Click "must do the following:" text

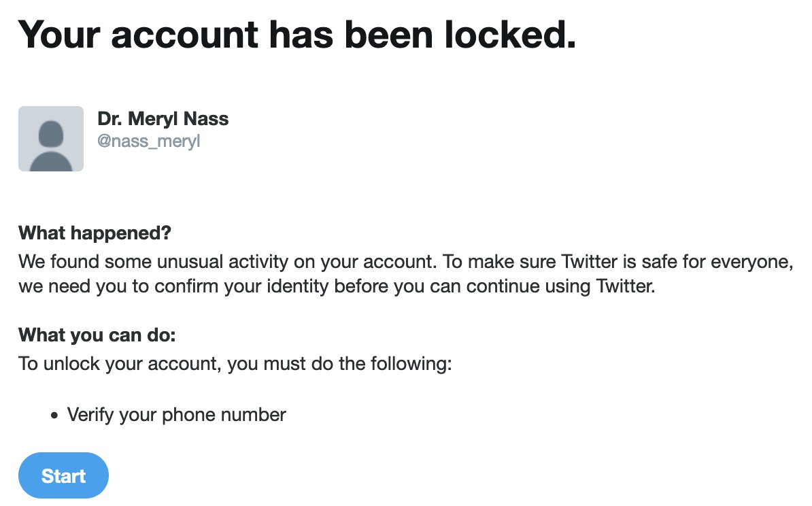[367, 363]
